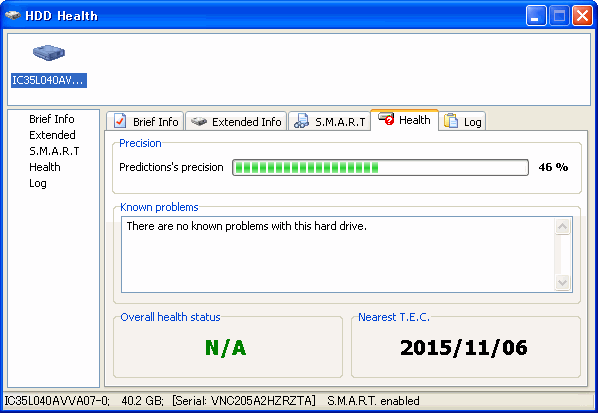Click the Extended Info tab drive icon
The width and height of the screenshot is (598, 413).
pyautogui.click(x=199, y=122)
